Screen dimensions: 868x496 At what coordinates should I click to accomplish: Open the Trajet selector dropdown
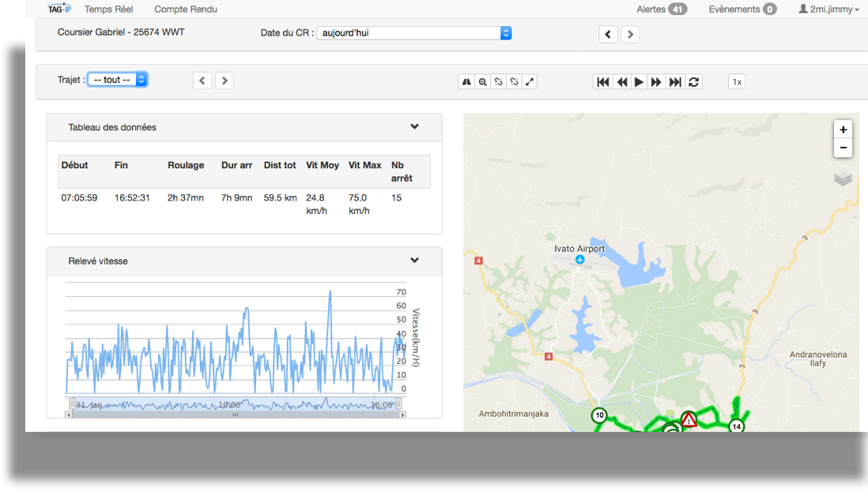[117, 80]
